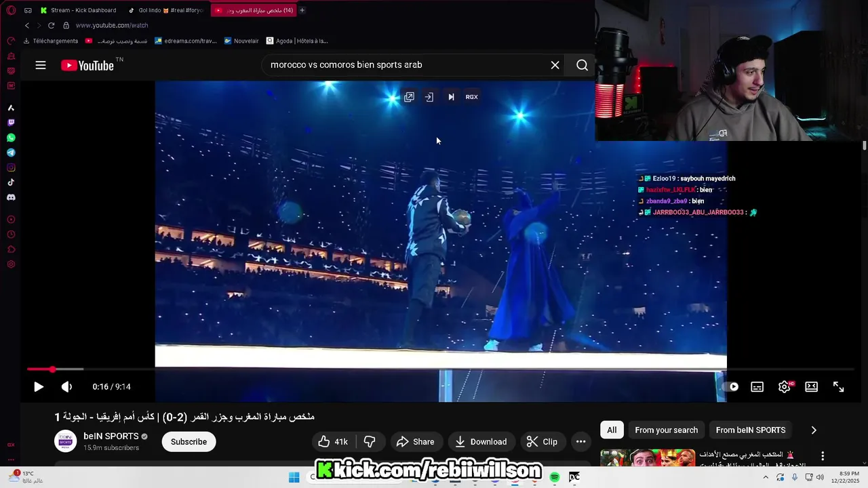
Task: Open Extensions cube icon in sidebar
Action: tap(11, 249)
